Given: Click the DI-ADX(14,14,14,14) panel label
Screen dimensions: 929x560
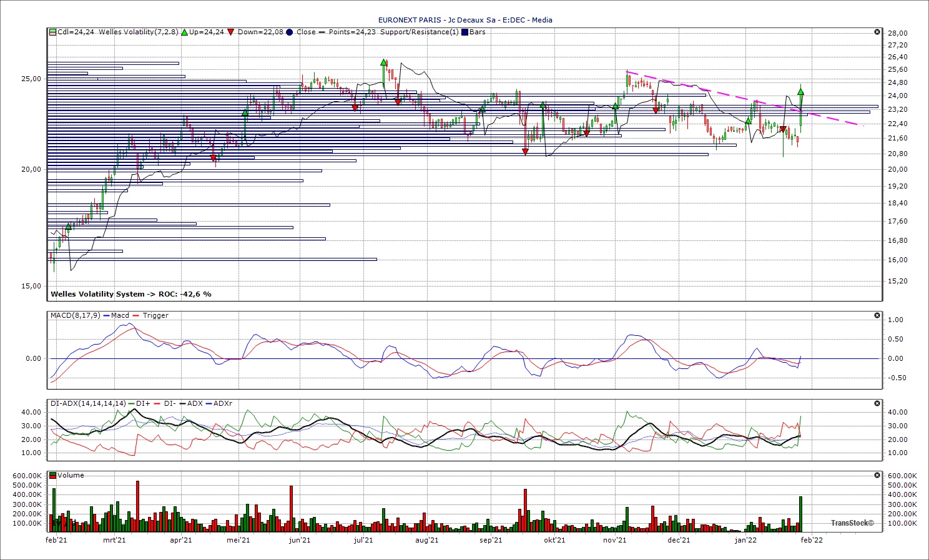Looking at the screenshot, I should [88, 403].
